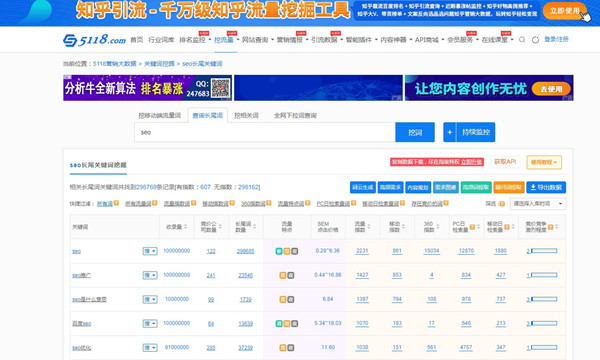Click 15034 360指数 value in seo row

pyautogui.click(x=432, y=251)
